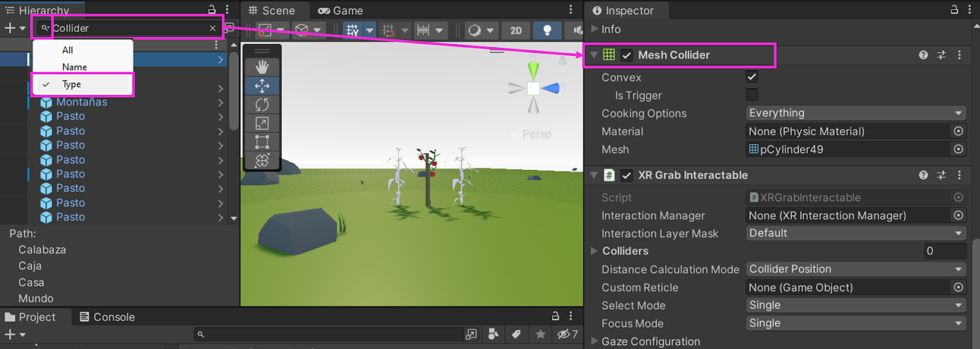This screenshot has width=980, height=349.
Task: Select the Montañas object in Hierarchy
Action: [x=81, y=102]
